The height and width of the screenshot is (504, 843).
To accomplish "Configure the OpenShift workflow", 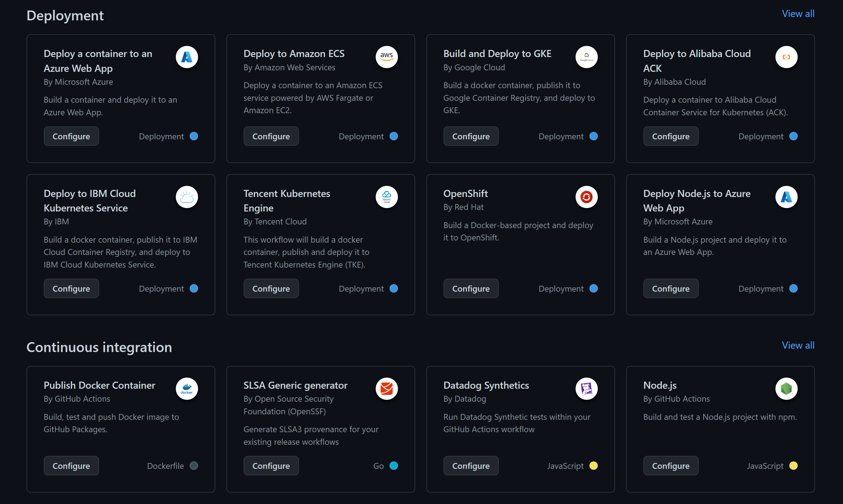I will (x=471, y=288).
